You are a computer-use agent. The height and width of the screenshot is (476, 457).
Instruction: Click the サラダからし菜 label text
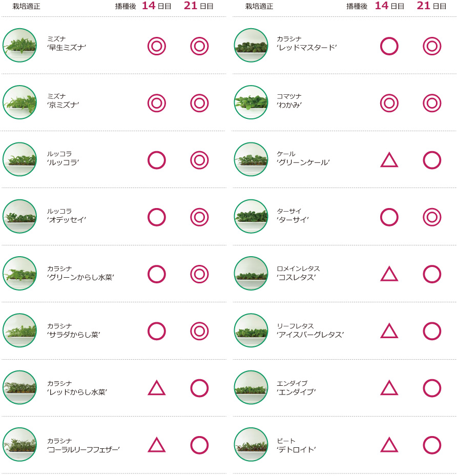coord(73,335)
